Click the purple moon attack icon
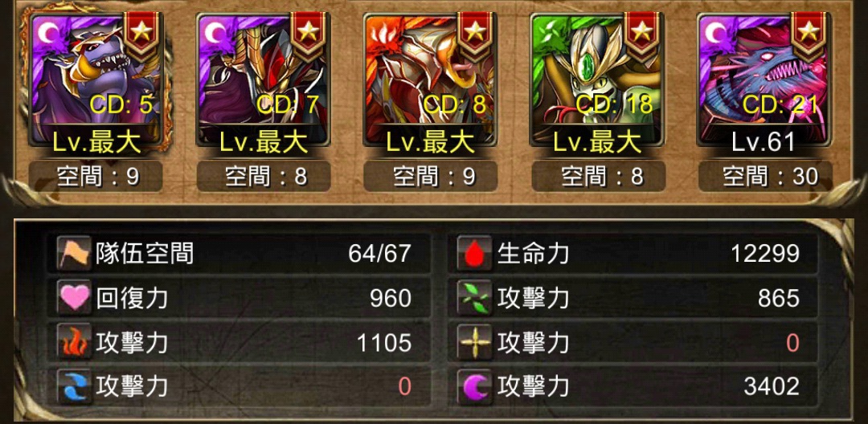The height and width of the screenshot is (424, 868). (x=475, y=387)
